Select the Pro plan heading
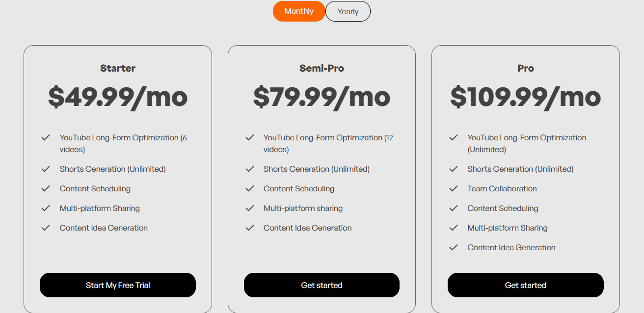644x313 pixels. pyautogui.click(x=525, y=68)
